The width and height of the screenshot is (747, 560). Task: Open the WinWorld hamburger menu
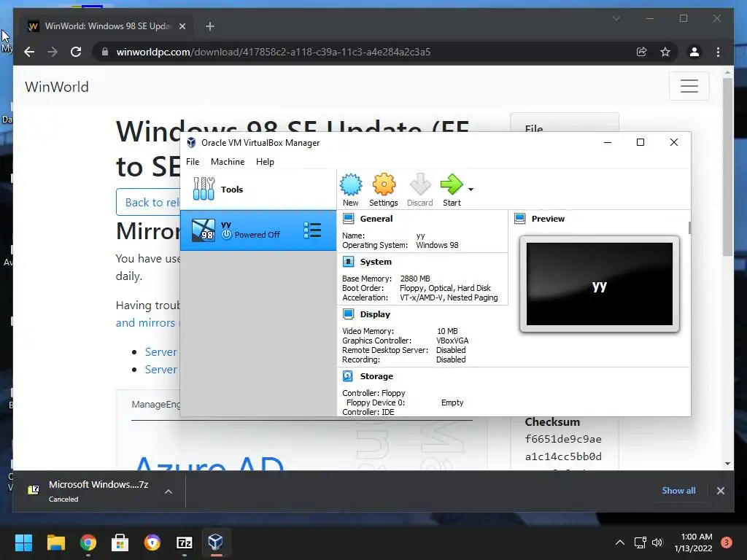pos(689,86)
